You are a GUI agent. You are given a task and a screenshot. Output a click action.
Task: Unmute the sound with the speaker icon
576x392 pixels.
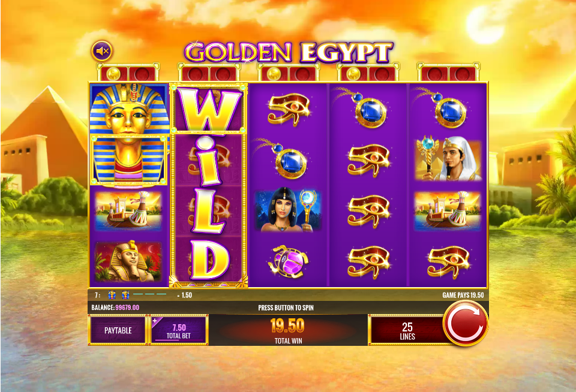click(102, 52)
